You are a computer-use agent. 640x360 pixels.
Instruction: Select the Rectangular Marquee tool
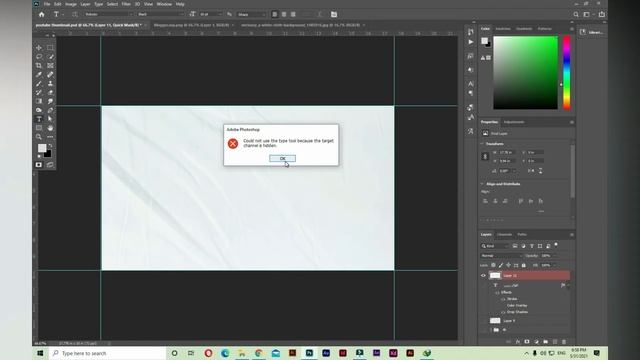[x=50, y=47]
